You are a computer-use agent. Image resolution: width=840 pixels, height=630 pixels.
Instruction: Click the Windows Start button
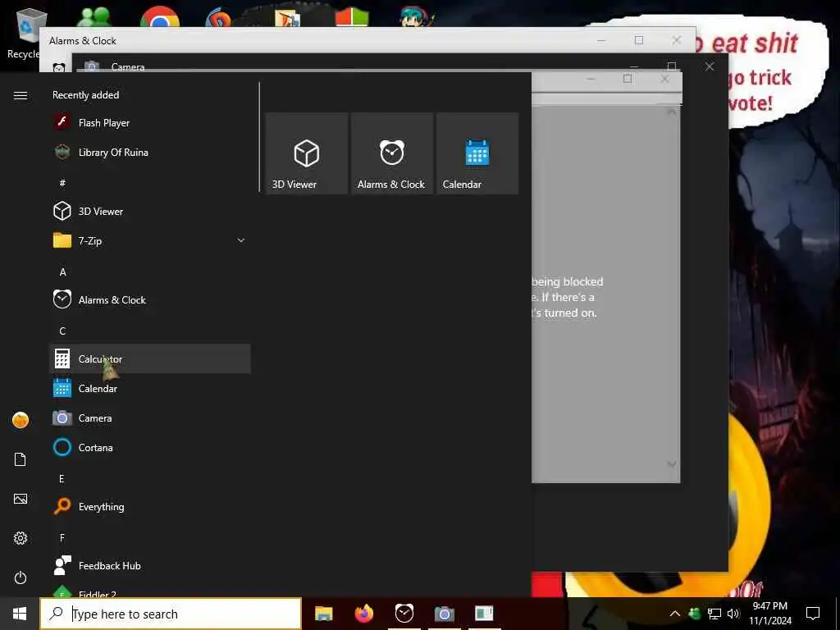coord(20,614)
